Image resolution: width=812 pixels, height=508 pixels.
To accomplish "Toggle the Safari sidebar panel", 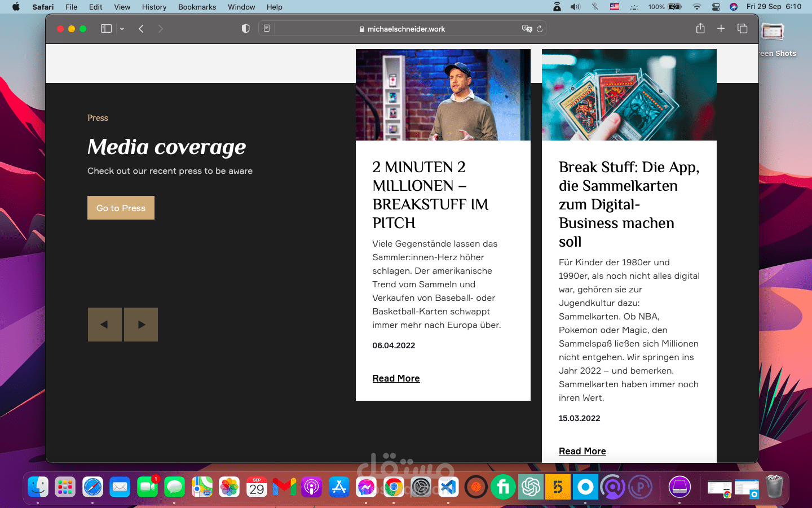I will 106,29.
